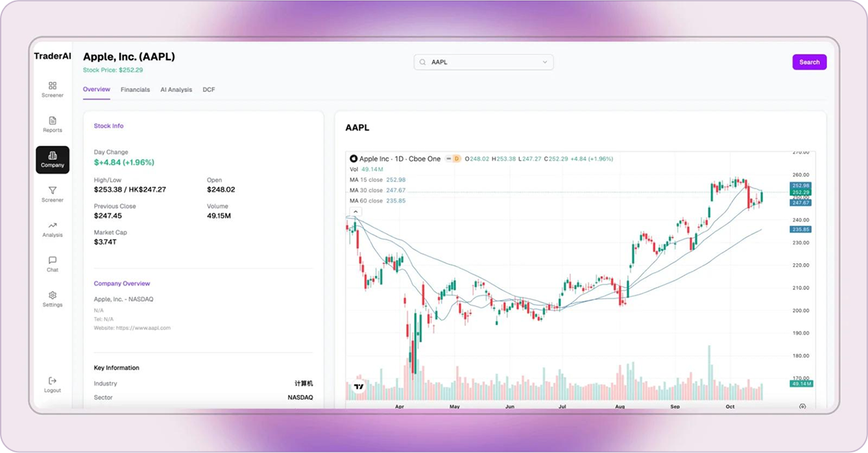Open the AI Analysis tab
This screenshot has width=868, height=453.
pos(176,89)
